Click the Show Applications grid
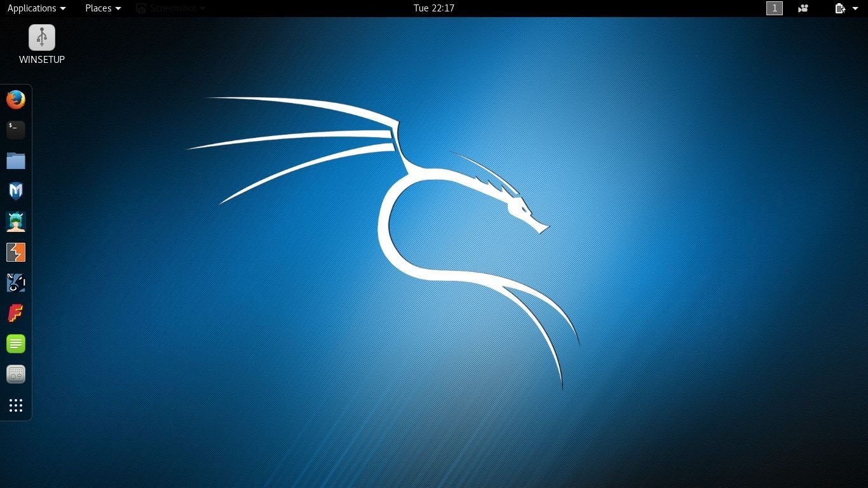 tap(15, 405)
